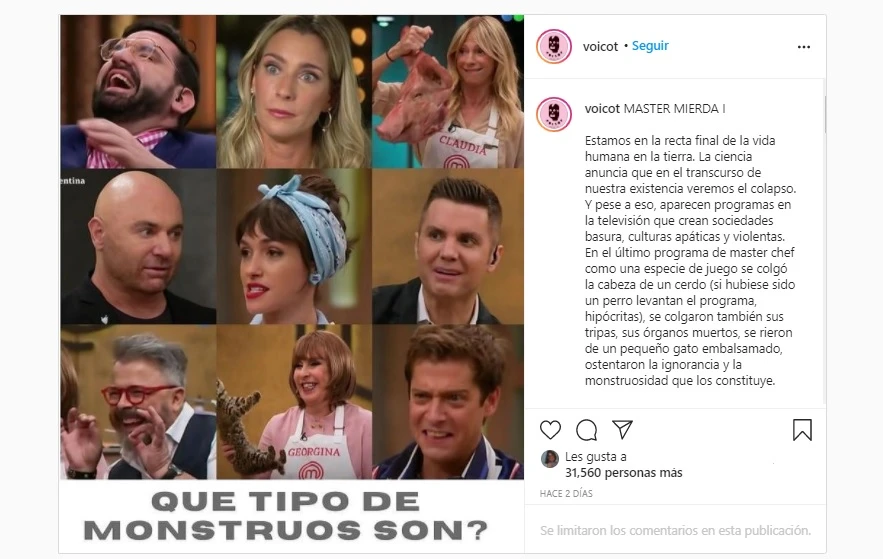Click the HACE 2 DÍAS timestamp
883x559 pixels.
[x=566, y=494]
